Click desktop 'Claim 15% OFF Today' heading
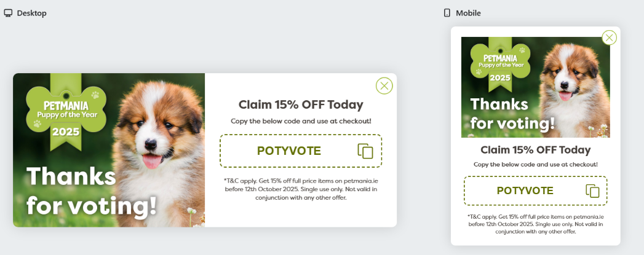 coord(301,104)
